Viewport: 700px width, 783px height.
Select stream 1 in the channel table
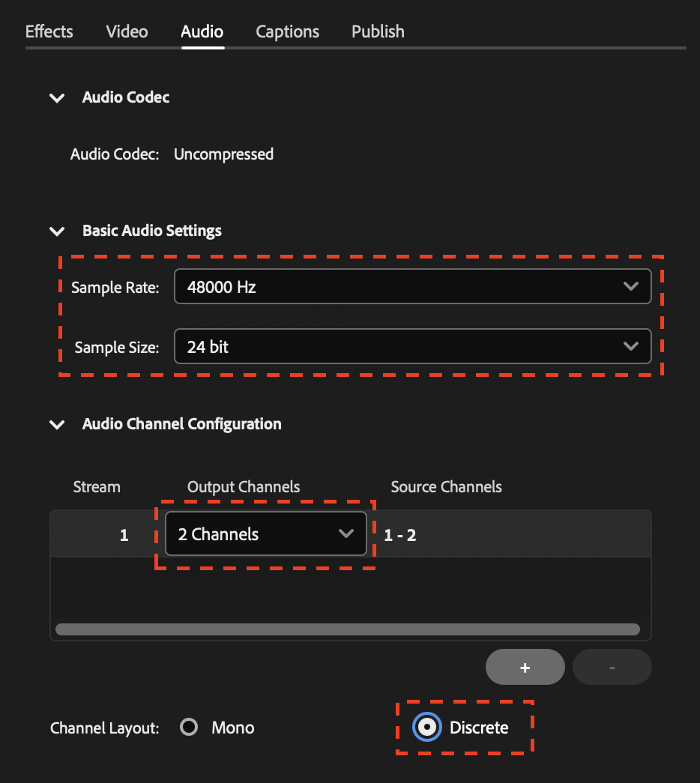coord(124,534)
